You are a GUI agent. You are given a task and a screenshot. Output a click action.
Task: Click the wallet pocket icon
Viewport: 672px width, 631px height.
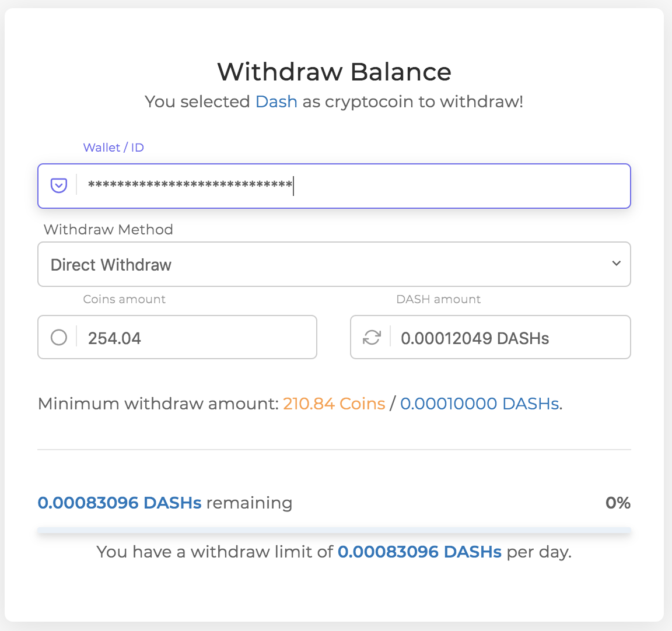[x=59, y=185]
